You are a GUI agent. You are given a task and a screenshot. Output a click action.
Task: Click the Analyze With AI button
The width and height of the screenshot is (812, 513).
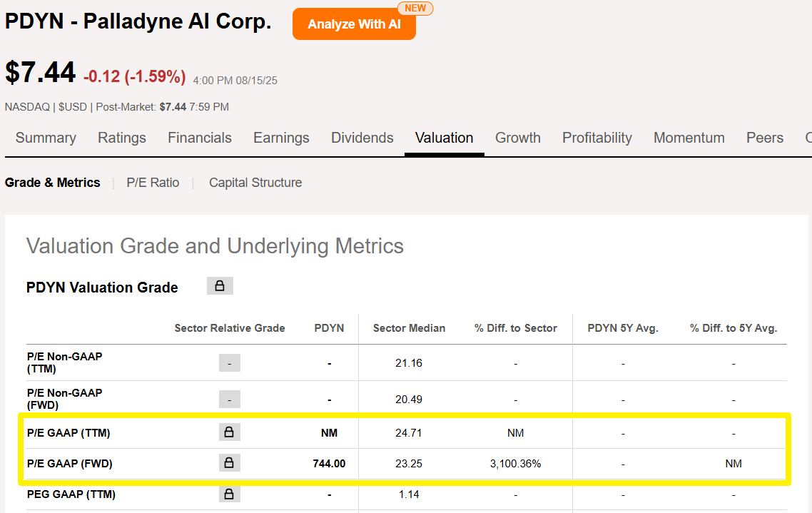click(354, 24)
